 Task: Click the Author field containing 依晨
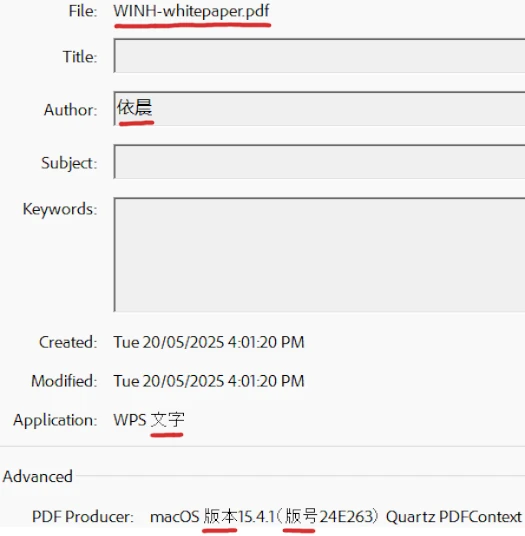(319, 109)
